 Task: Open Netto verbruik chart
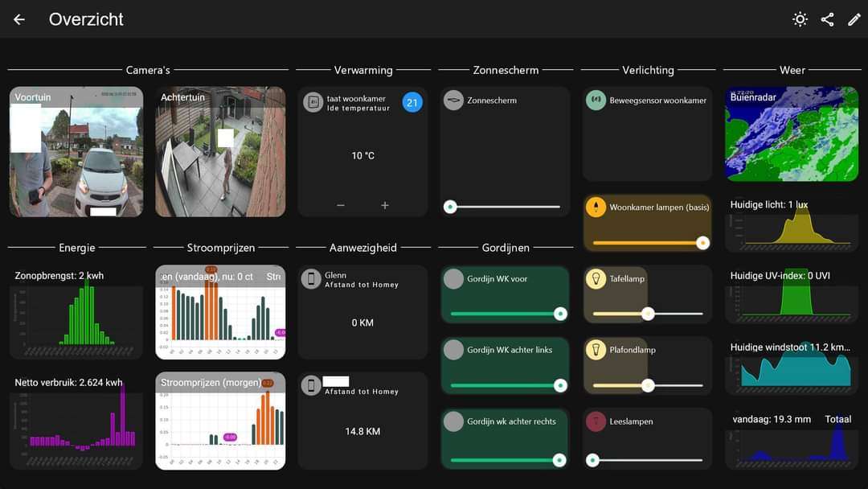[x=76, y=421]
